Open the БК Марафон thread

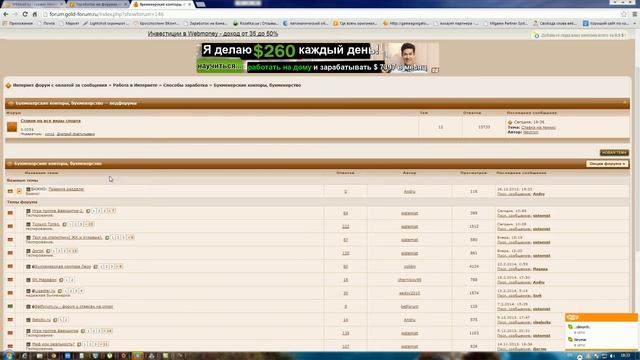coord(44,280)
